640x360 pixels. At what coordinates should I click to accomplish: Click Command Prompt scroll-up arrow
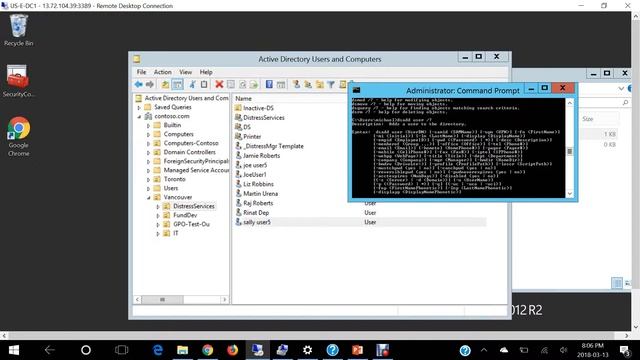coord(570,103)
